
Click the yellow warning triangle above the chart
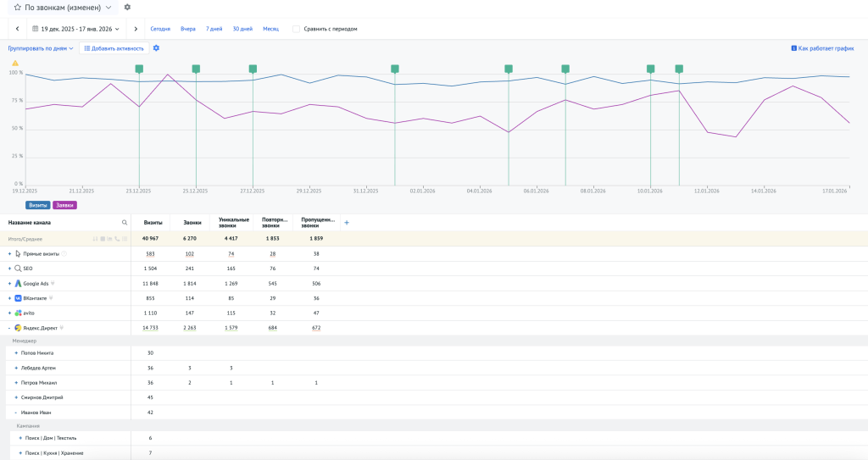pos(15,63)
